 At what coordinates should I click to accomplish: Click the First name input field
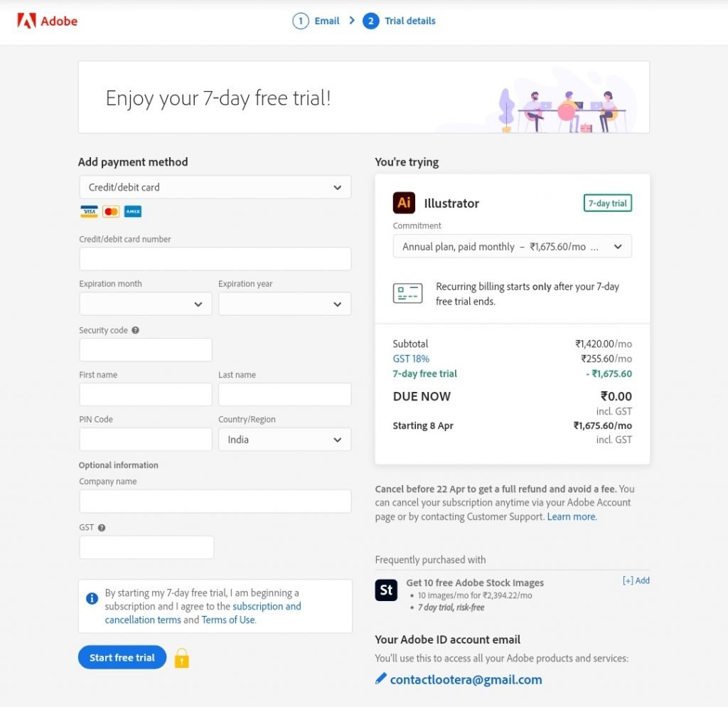click(x=145, y=394)
